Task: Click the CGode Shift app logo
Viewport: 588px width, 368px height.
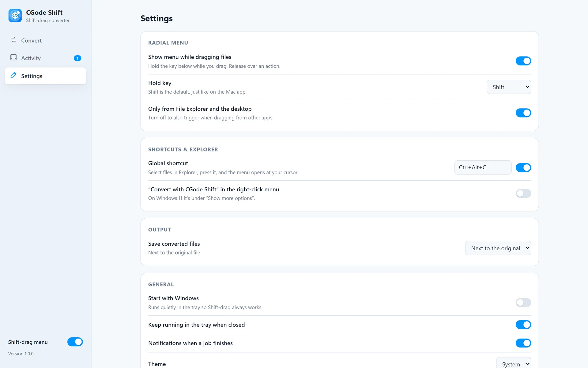Action: (15, 16)
